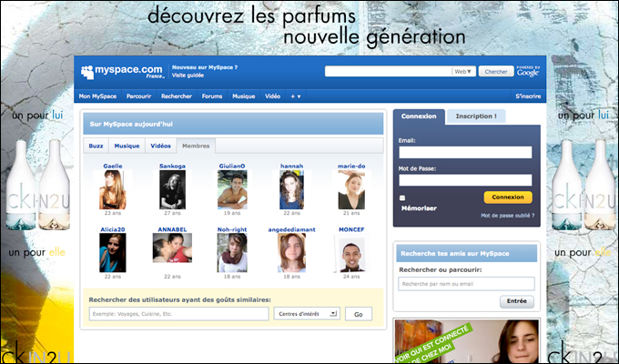Switch to the Inscription ! tab

coord(476,116)
